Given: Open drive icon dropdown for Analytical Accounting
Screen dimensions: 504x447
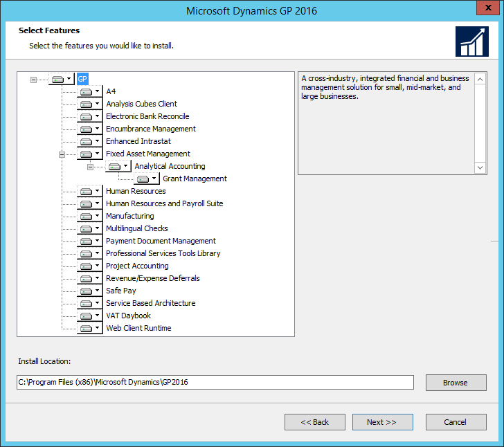Looking at the screenshot, I should (118, 167).
